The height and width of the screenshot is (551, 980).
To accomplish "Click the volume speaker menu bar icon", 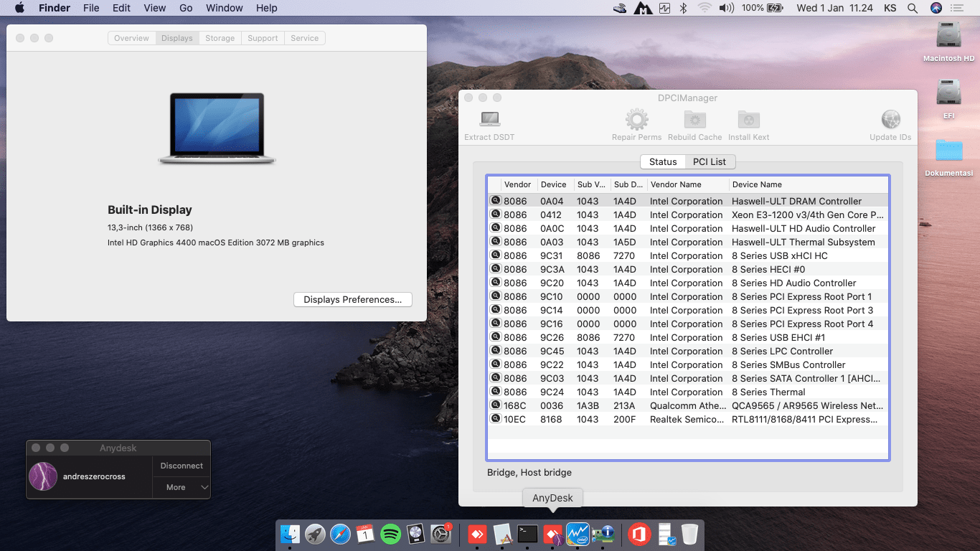I will 727,8.
